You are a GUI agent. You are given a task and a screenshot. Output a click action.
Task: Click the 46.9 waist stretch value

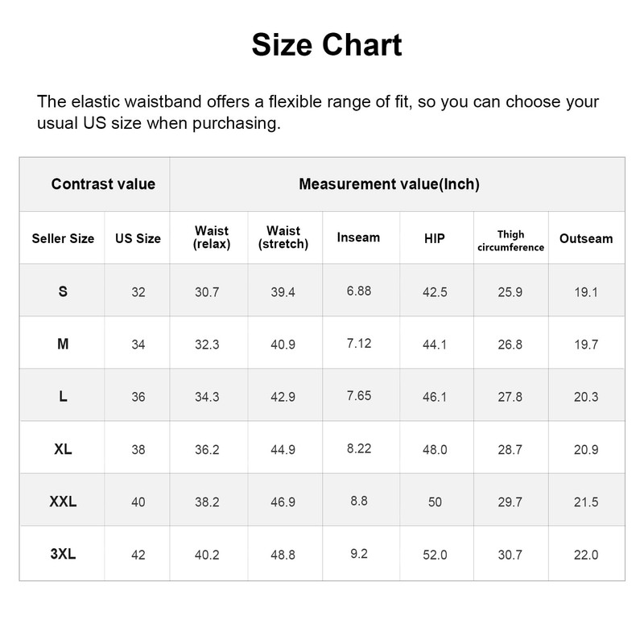point(283,502)
